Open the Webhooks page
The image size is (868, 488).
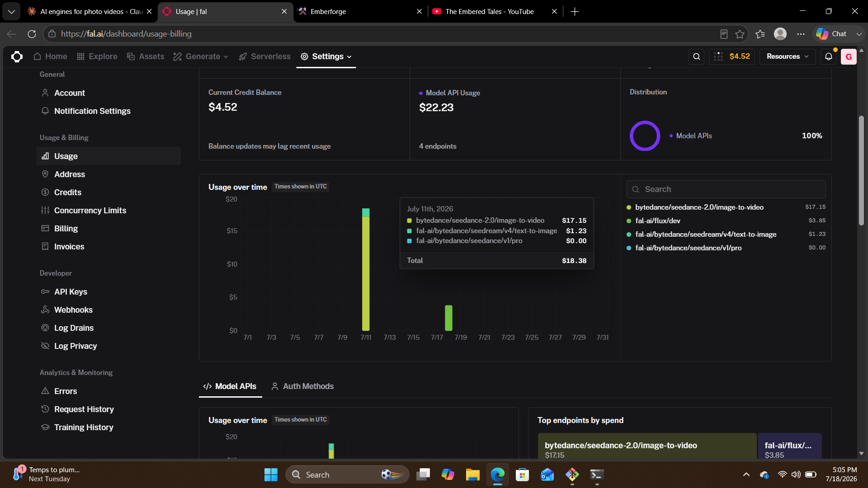point(108,310)
